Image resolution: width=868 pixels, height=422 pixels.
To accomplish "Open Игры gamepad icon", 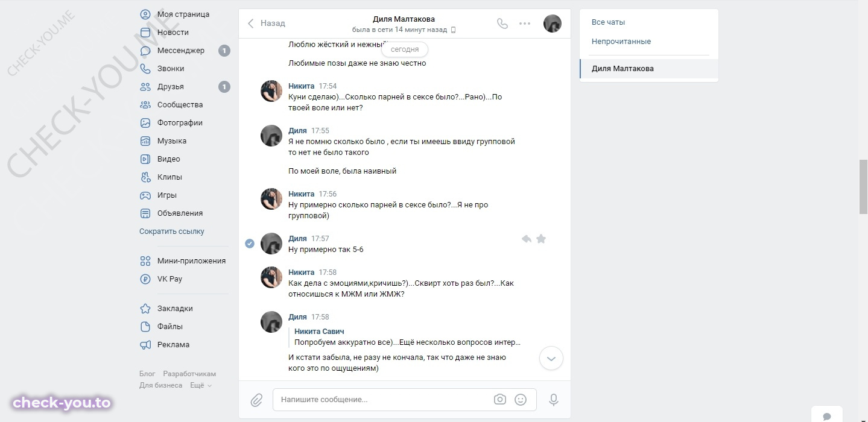I will (x=145, y=195).
